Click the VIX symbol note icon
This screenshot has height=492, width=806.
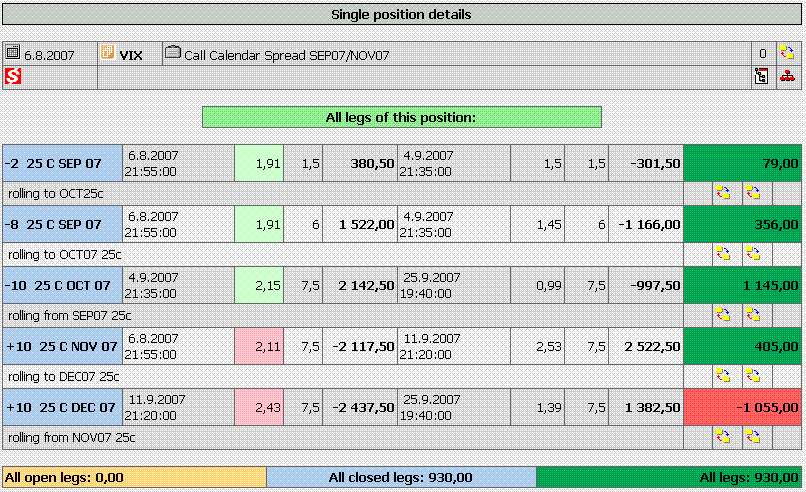[x=107, y=54]
